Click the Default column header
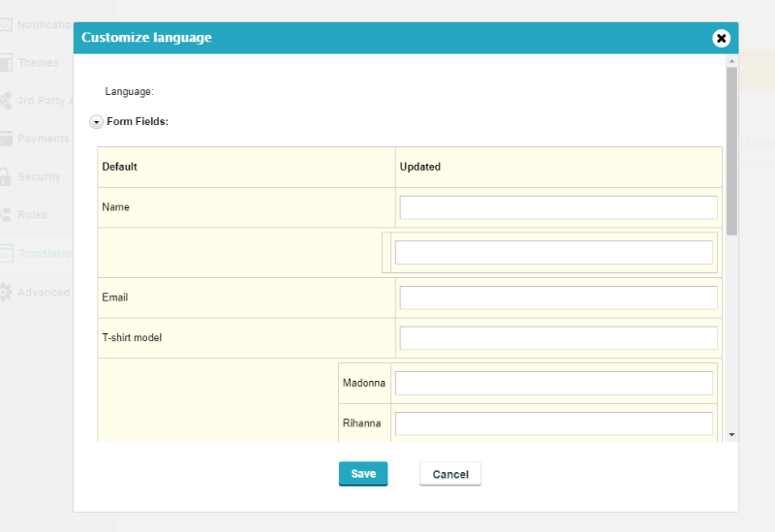Screen dimensions: 775x532 tap(119, 167)
